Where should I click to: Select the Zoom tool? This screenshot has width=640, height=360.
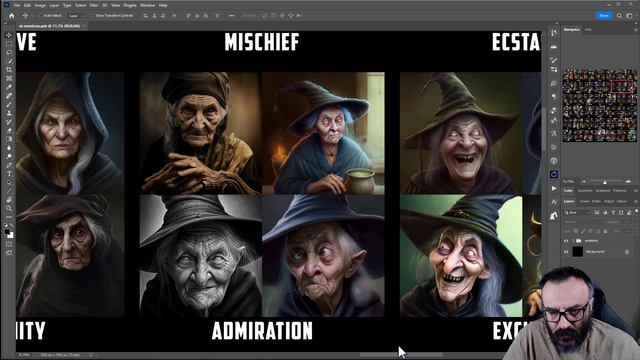tap(9, 208)
